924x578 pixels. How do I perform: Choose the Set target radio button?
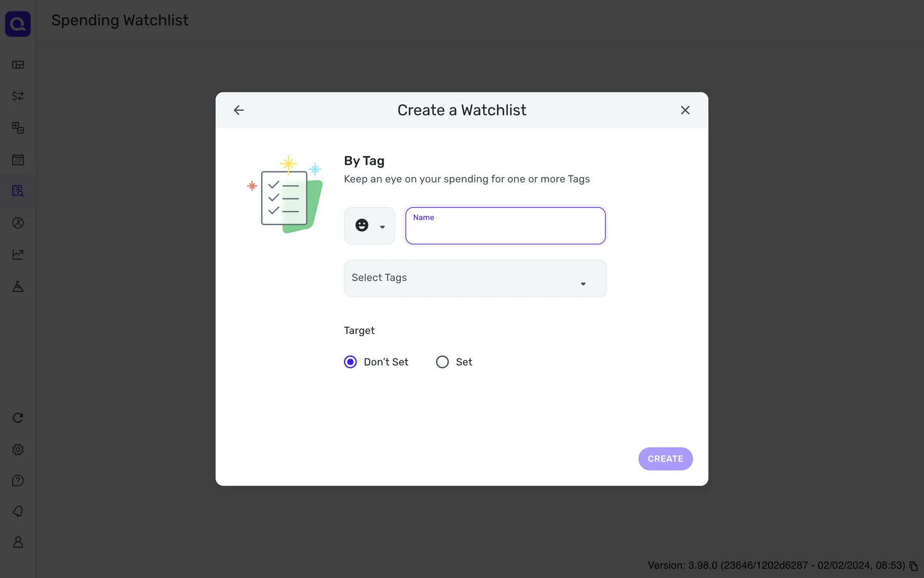pos(442,362)
